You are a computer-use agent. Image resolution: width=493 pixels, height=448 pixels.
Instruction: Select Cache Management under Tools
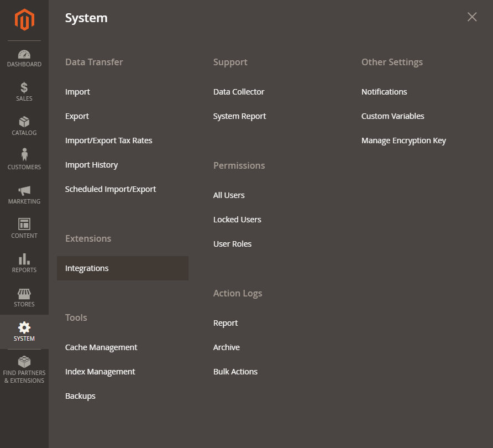tap(101, 347)
